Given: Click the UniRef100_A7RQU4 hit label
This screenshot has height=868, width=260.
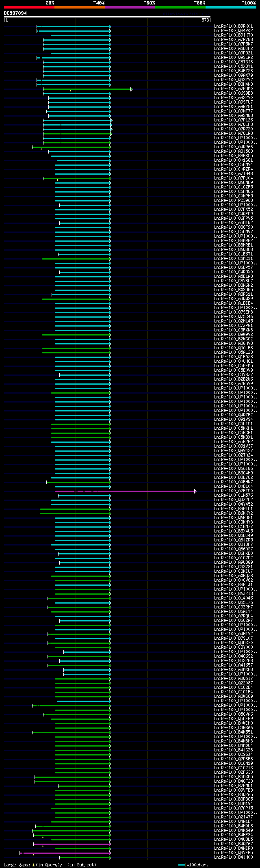Looking at the screenshot, I should point(233,616).
